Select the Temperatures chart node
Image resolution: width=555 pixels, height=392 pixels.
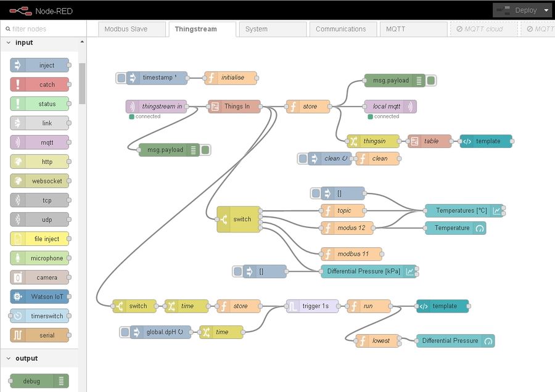coord(464,211)
